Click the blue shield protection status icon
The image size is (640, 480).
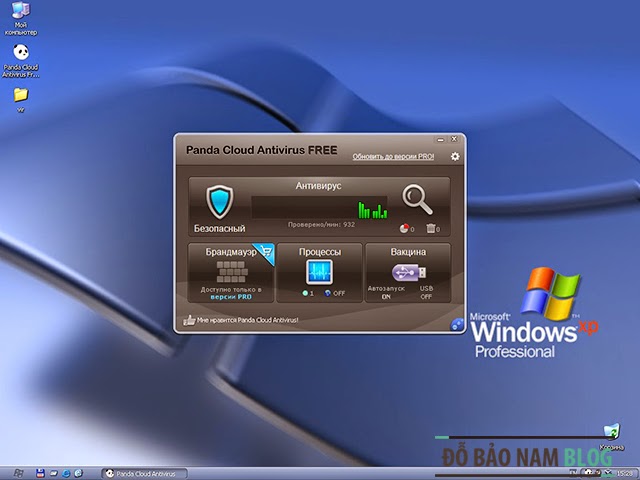pos(220,202)
